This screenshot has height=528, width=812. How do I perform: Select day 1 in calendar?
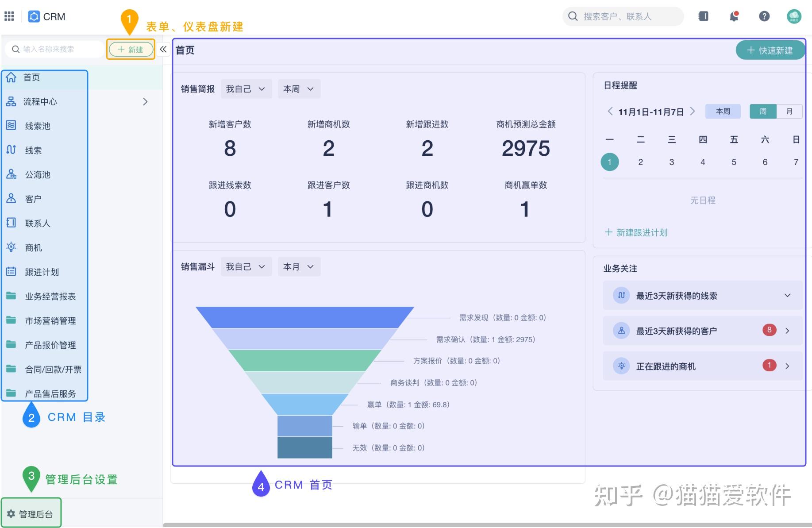[610, 162]
